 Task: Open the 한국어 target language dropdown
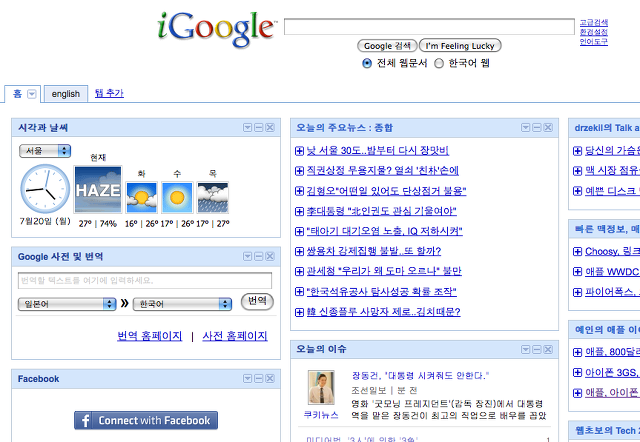(x=182, y=304)
